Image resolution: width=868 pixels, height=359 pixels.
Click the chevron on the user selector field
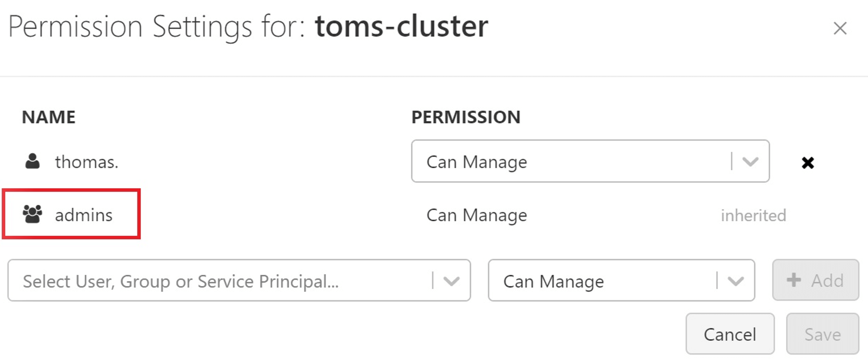tap(452, 280)
